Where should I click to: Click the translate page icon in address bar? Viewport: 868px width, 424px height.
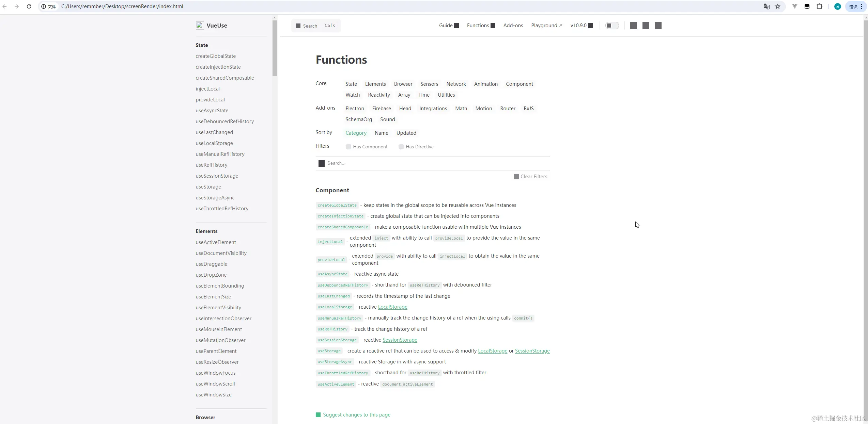(x=766, y=6)
